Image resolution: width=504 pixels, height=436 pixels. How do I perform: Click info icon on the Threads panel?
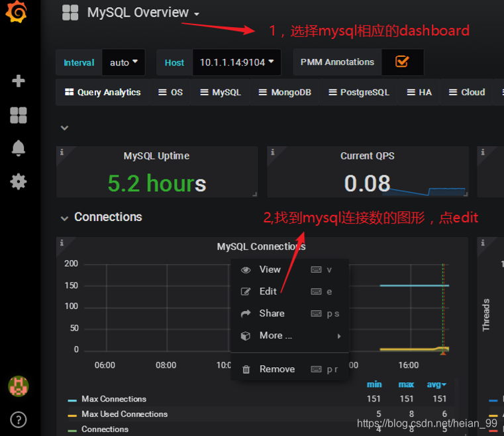[482, 243]
